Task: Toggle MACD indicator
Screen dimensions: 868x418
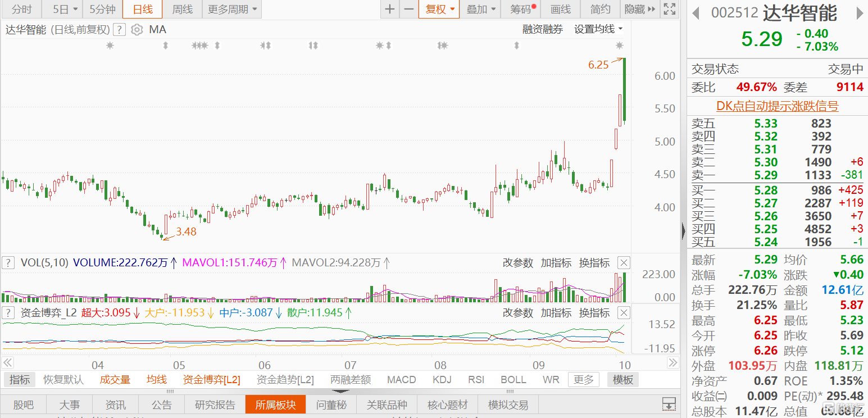Action: (x=402, y=380)
